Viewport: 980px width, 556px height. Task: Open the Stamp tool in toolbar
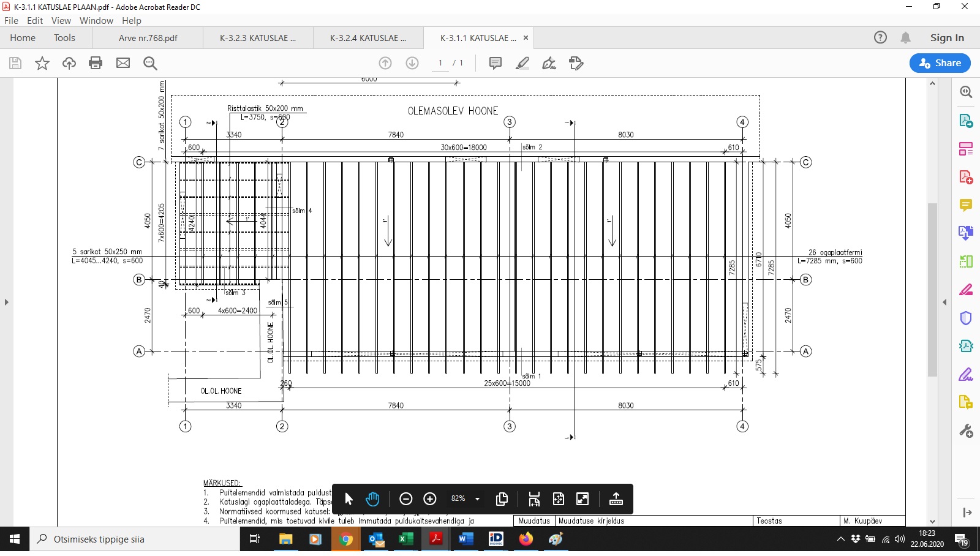pos(576,63)
